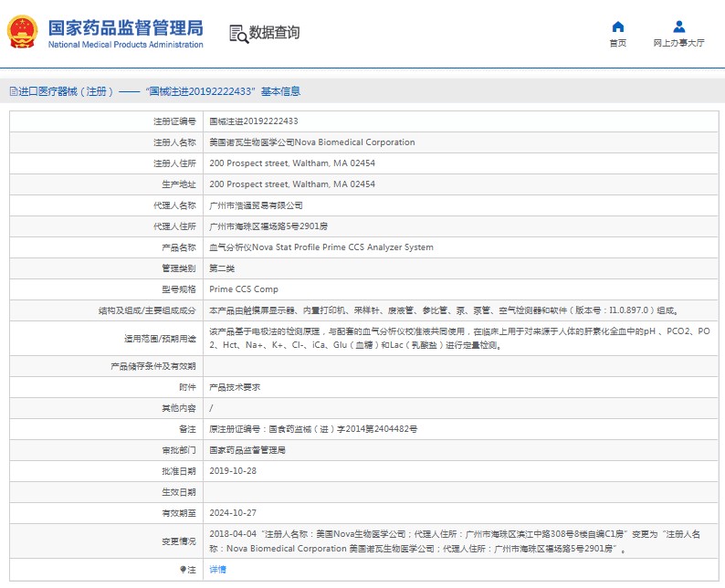Select registration number 国械注进20192222433 value
The width and height of the screenshot is (725, 588).
253,121
